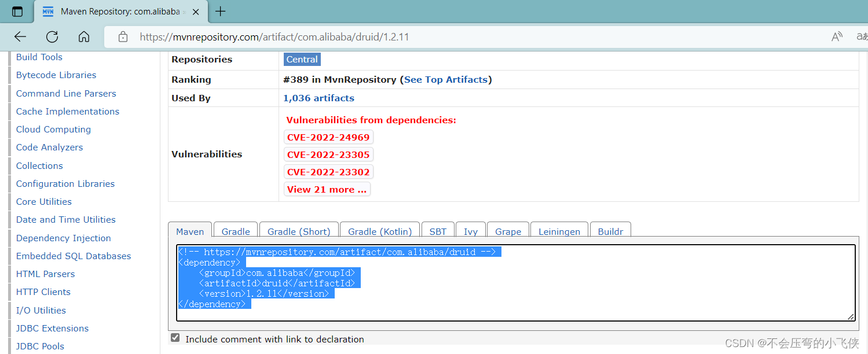The image size is (868, 354).
Task: Open CVE-2022-24969 vulnerability details
Action: (x=328, y=137)
